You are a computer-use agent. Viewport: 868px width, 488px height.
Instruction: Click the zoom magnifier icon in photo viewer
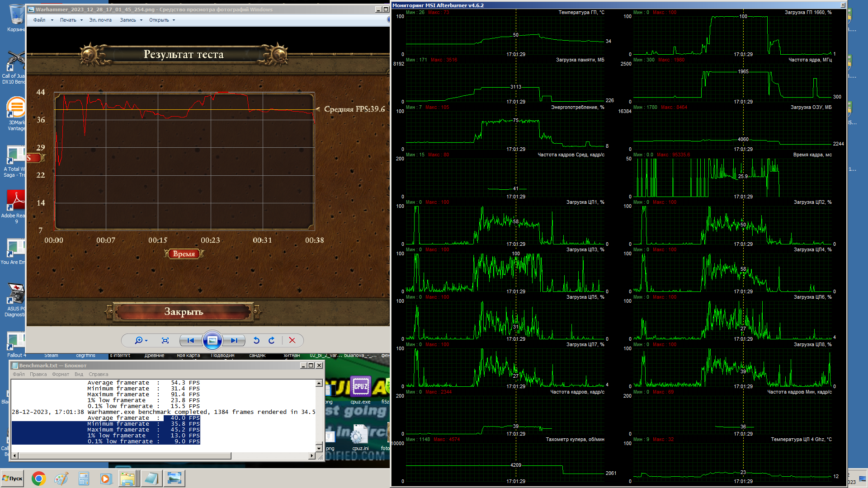(x=139, y=341)
